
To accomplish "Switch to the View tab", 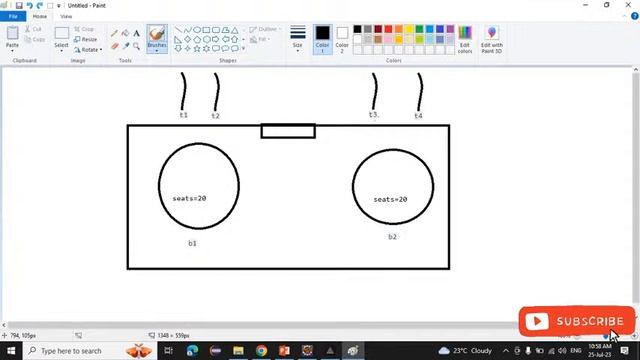I will (x=66, y=16).
